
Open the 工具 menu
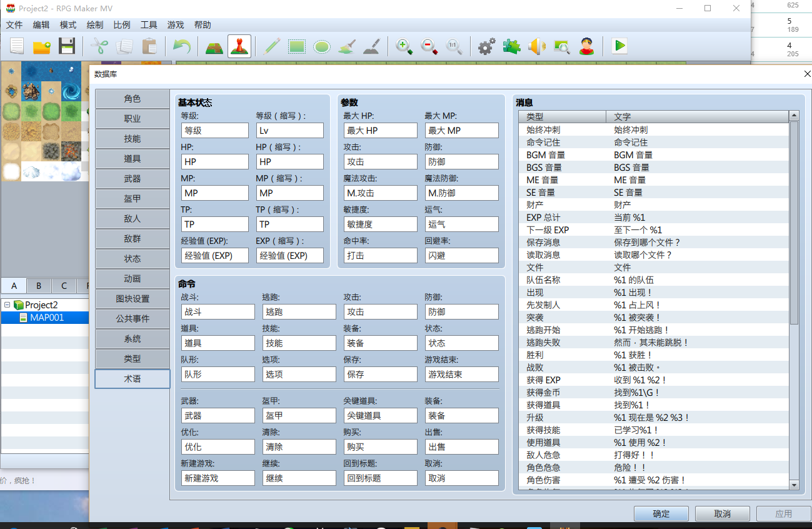(x=149, y=25)
